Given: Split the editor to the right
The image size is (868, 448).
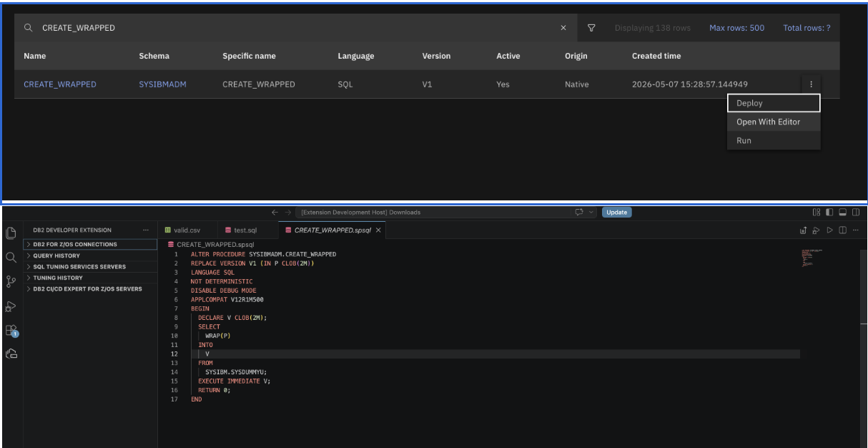Looking at the screenshot, I should click(x=842, y=230).
